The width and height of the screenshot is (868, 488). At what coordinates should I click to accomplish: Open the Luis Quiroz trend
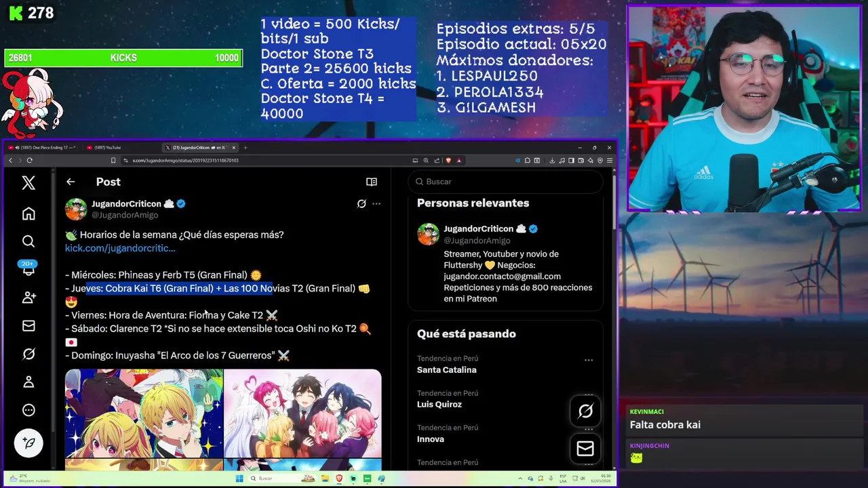(439, 405)
